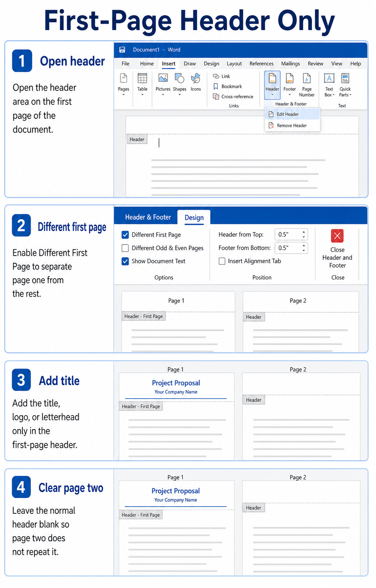Expand the Quick Parts dropdown arrow
The width and height of the screenshot is (376, 588).
click(351, 95)
